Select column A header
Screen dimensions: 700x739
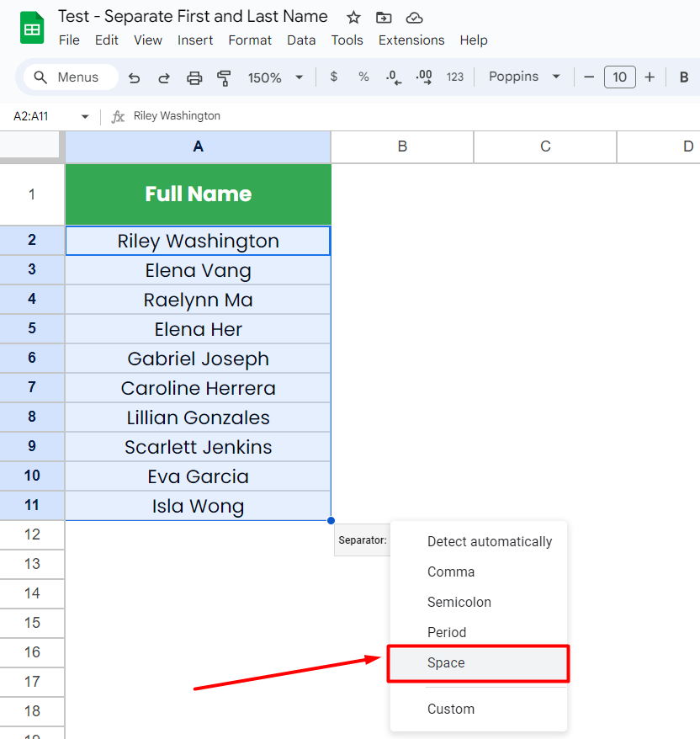198,146
